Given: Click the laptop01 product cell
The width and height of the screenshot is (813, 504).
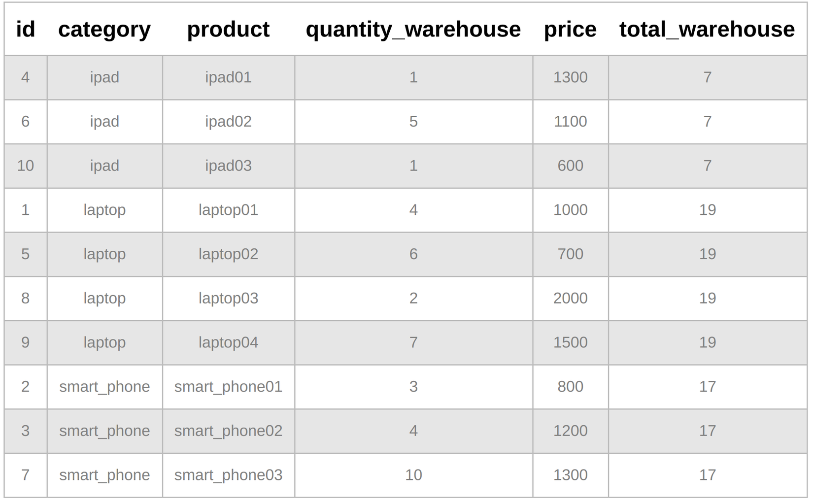Looking at the screenshot, I should tap(228, 210).
